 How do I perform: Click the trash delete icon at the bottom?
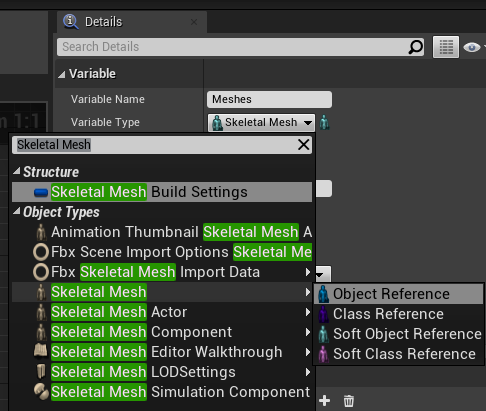349,400
